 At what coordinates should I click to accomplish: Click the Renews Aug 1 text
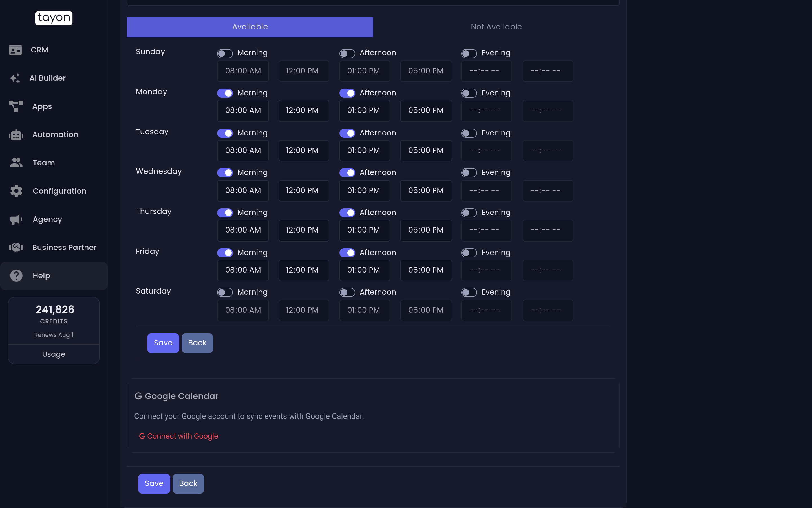(x=54, y=335)
